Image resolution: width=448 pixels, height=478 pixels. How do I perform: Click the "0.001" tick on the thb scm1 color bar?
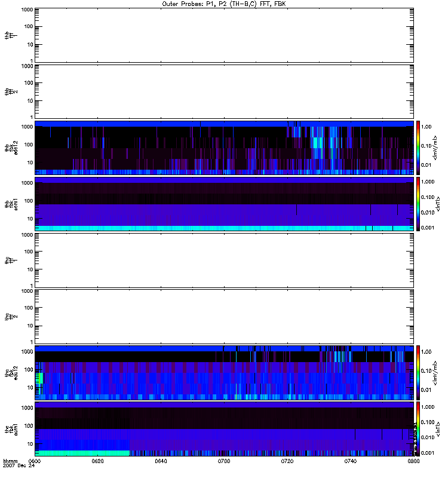click(427, 228)
